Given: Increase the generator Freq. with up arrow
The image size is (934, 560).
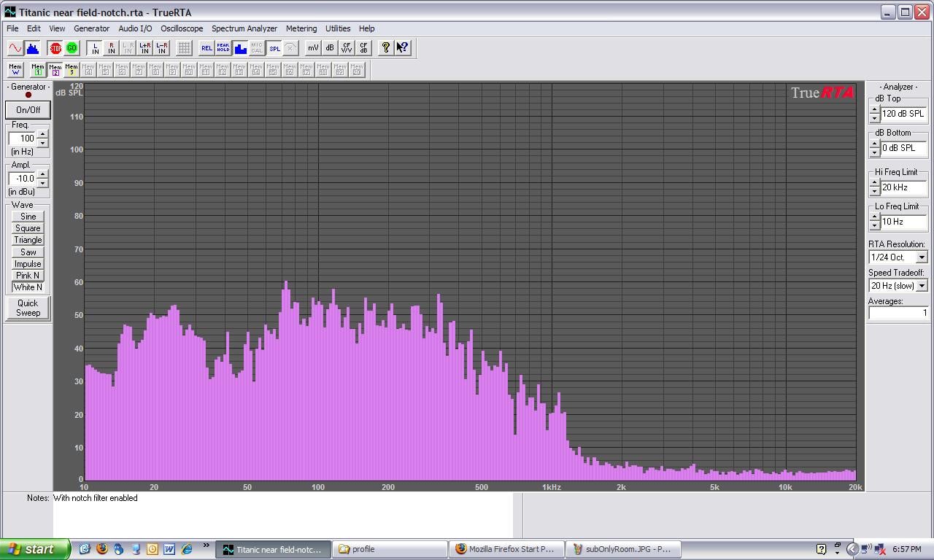Looking at the screenshot, I should point(42,134).
